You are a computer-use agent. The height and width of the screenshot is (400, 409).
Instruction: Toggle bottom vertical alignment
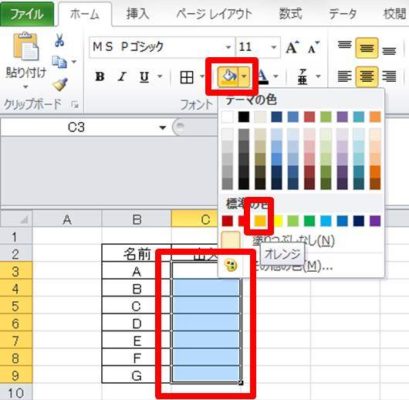coord(389,51)
